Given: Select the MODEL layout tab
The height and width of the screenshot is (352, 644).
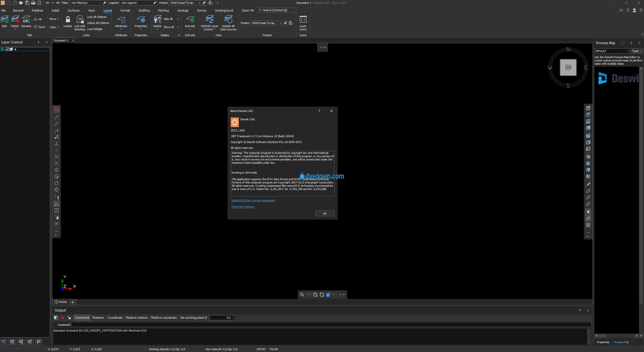Looking at the screenshot, I should [x=61, y=302].
